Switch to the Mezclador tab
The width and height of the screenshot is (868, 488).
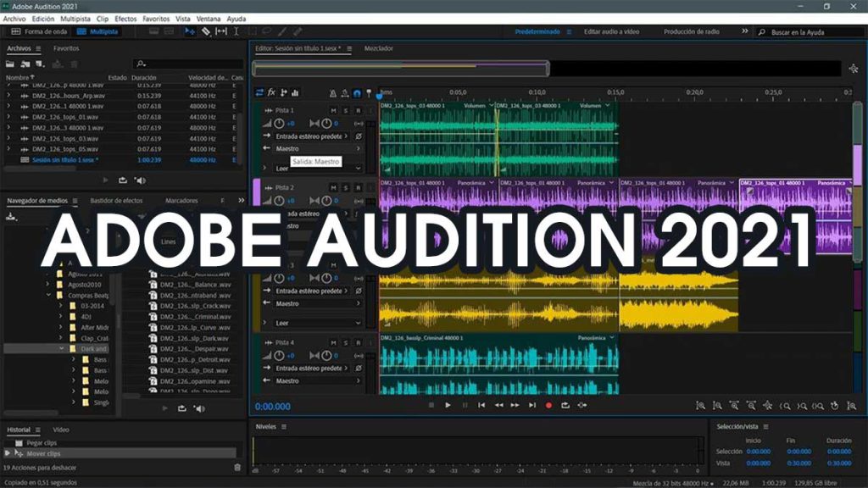378,48
